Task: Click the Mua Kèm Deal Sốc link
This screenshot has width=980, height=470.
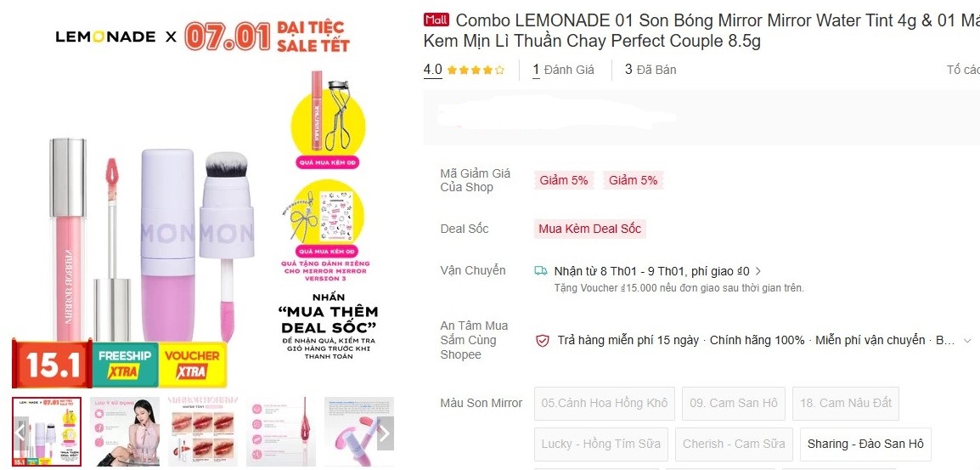Action: pyautogui.click(x=589, y=229)
